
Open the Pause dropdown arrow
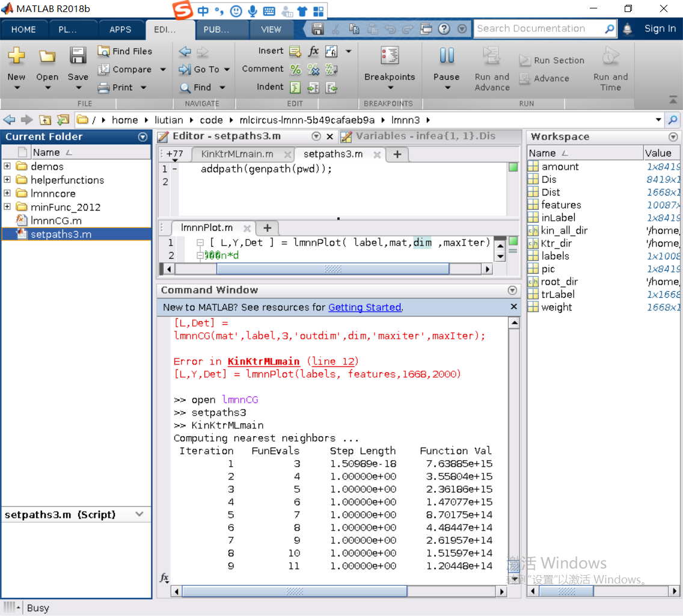[x=447, y=88]
